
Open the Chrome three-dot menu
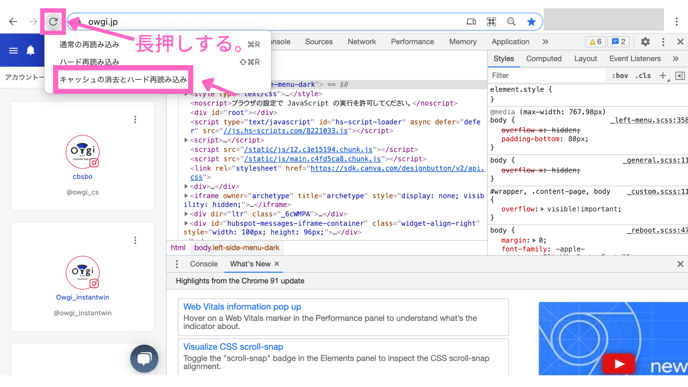(677, 22)
